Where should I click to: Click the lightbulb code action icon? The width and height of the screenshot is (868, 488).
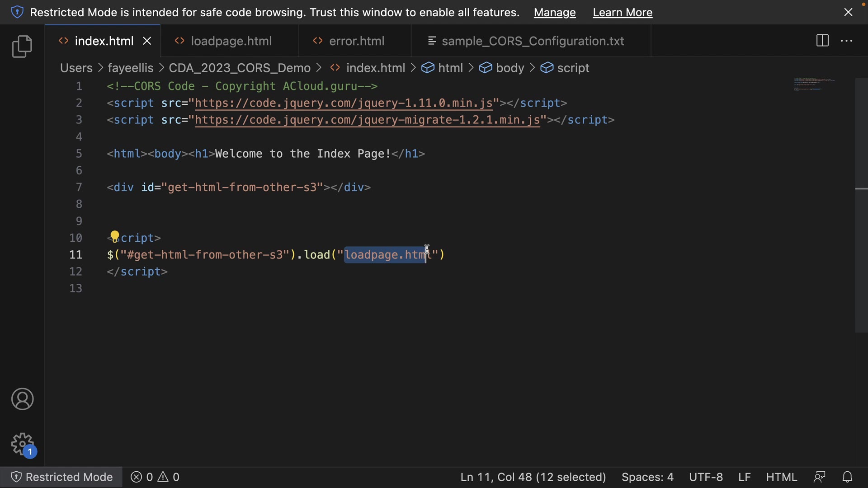(x=115, y=236)
